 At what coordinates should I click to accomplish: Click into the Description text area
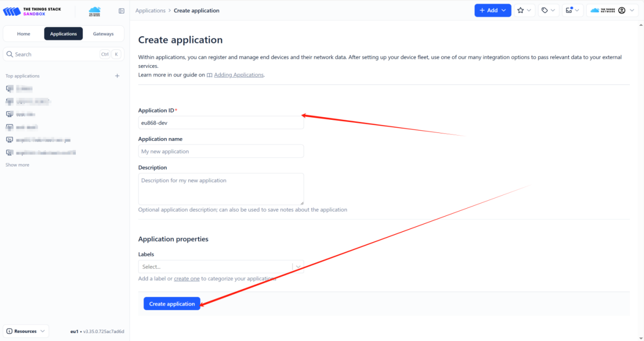(221, 189)
